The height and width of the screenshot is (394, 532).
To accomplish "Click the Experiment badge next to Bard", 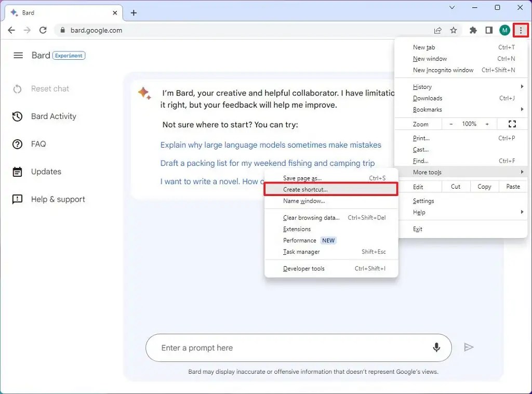I will tap(68, 55).
